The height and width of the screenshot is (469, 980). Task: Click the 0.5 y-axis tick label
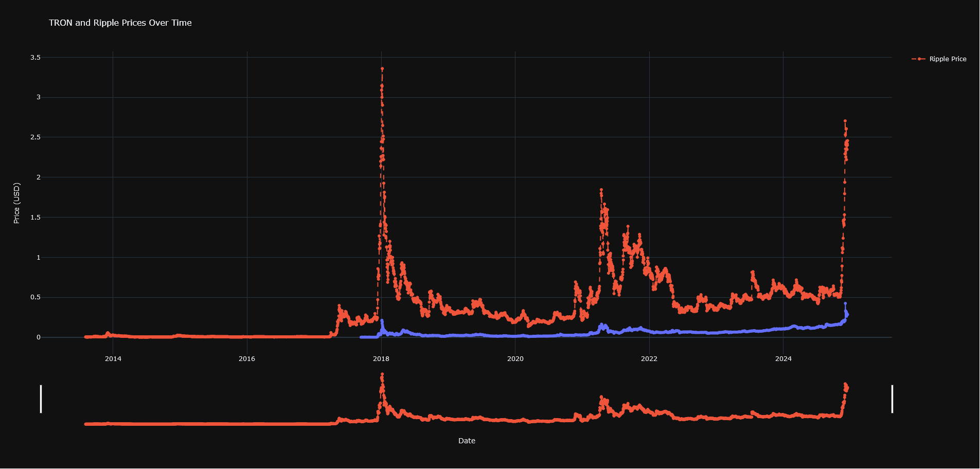(35, 297)
